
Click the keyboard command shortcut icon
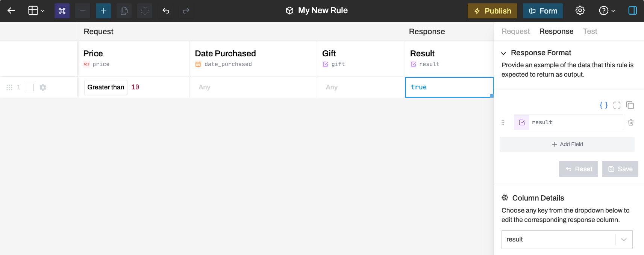click(x=62, y=11)
